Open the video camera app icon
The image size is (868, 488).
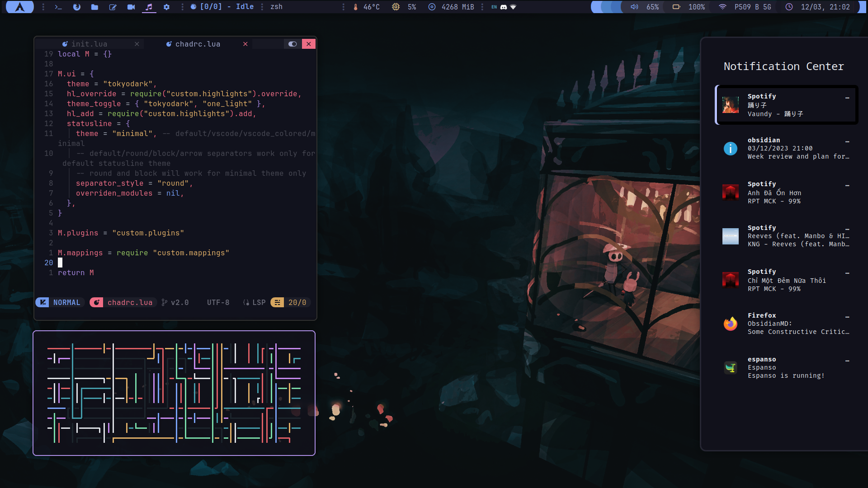pyautogui.click(x=131, y=7)
